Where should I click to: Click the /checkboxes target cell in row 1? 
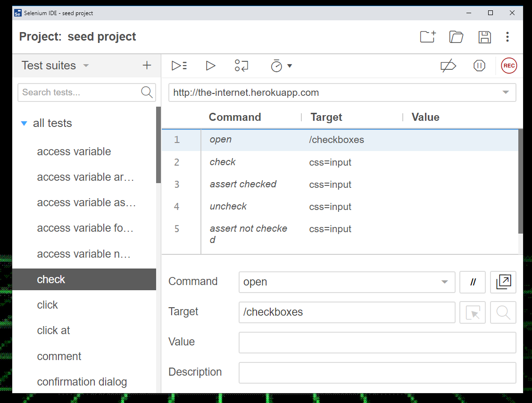[x=336, y=140]
